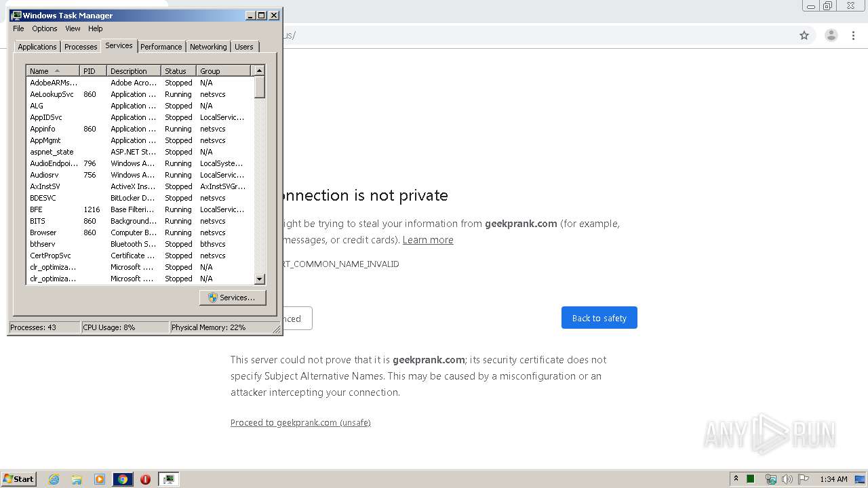Select the Services tab
Screen dimensions: 868x488
tap(119, 45)
